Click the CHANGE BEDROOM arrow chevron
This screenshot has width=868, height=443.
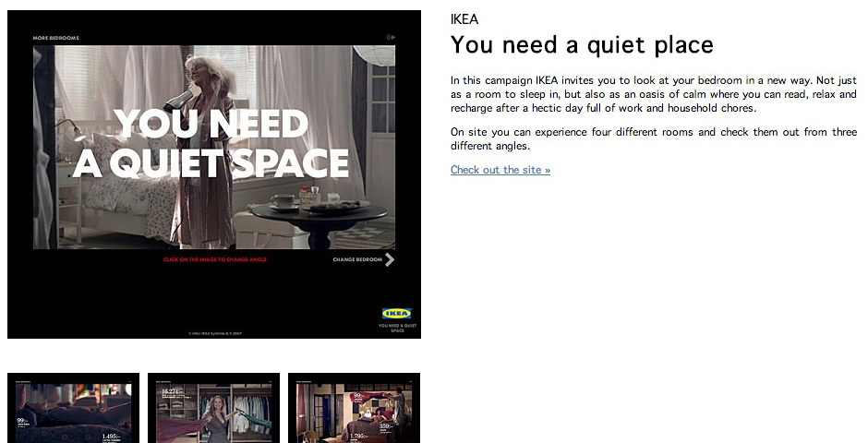point(390,259)
